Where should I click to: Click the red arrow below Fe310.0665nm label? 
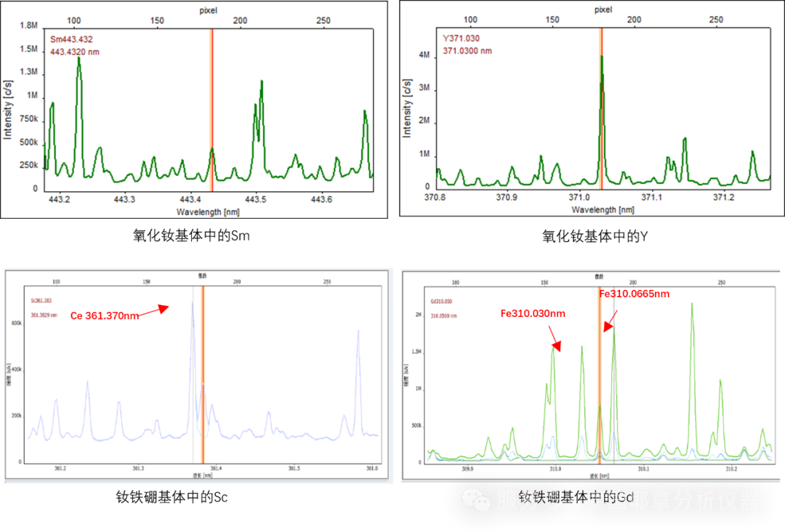point(609,321)
